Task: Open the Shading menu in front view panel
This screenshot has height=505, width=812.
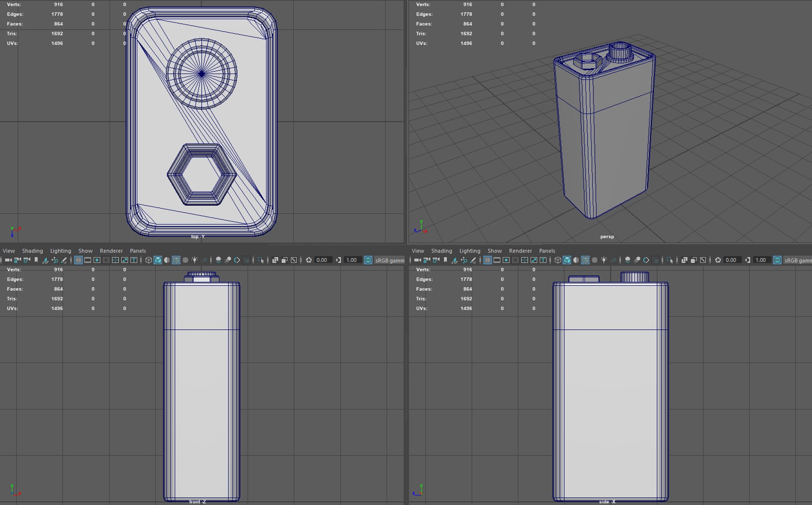Action: [32, 251]
